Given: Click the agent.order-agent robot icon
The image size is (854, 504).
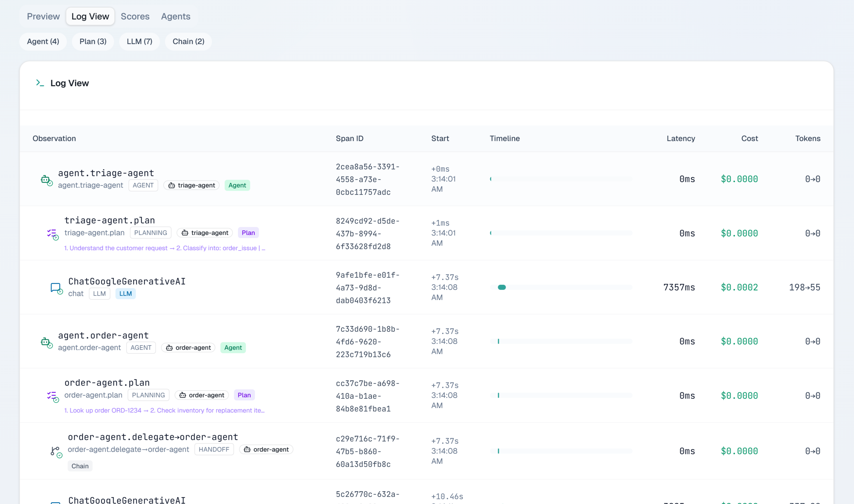Looking at the screenshot, I should point(46,342).
